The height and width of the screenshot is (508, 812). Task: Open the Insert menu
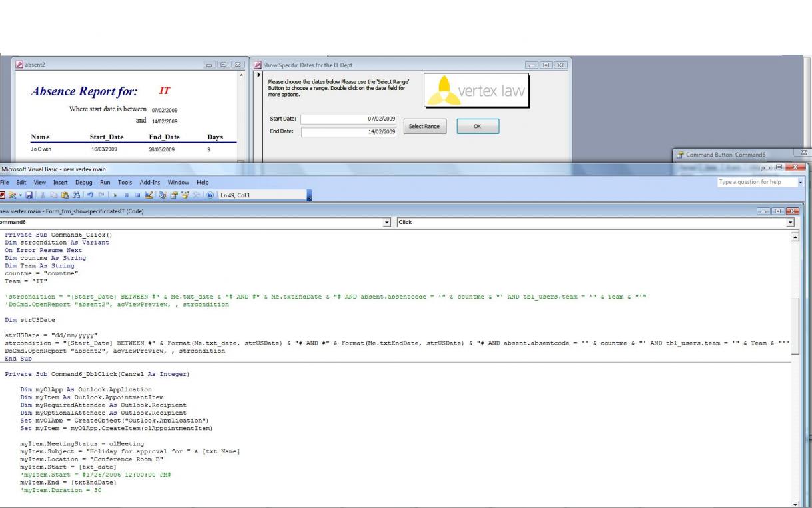(x=60, y=182)
